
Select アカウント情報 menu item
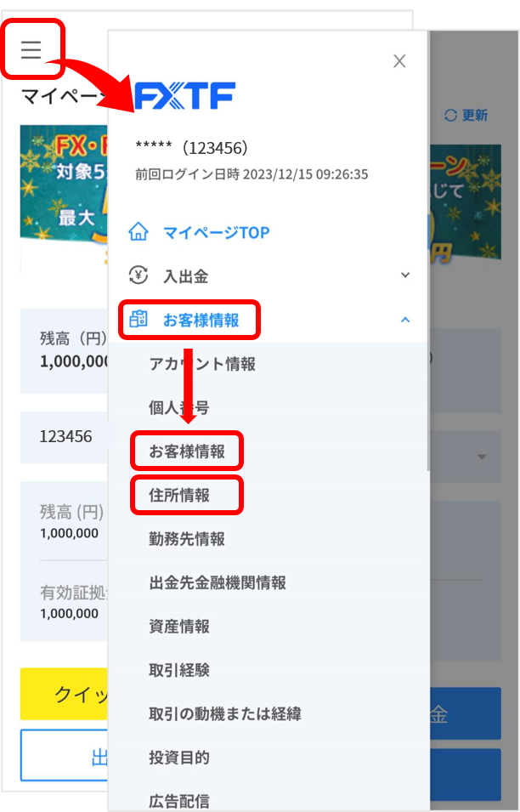click(202, 364)
